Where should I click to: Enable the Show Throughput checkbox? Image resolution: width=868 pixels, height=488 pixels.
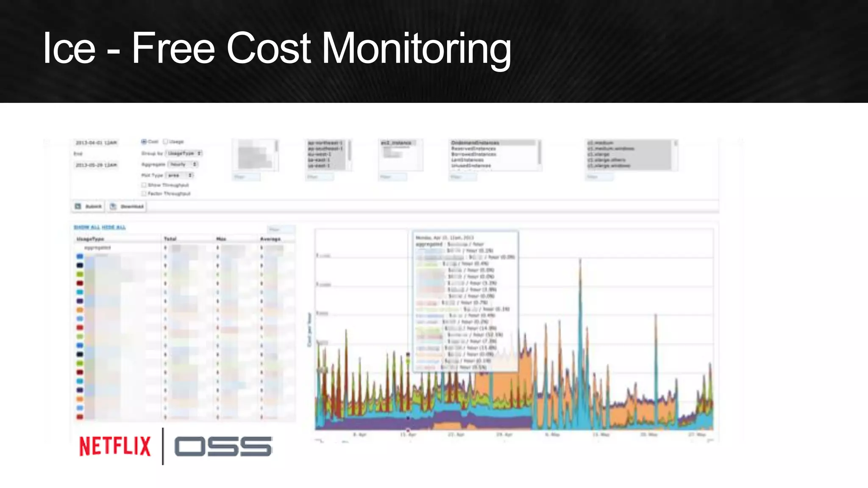click(144, 185)
